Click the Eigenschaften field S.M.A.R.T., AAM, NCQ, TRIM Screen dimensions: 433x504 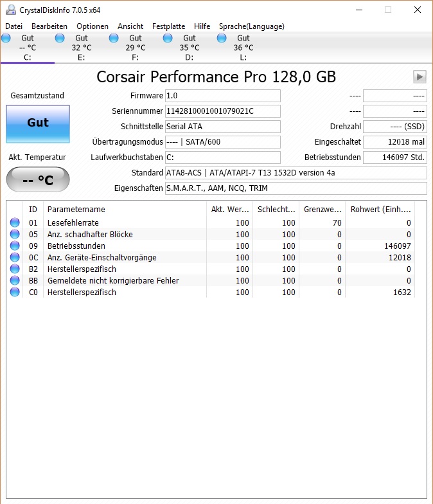coord(296,188)
